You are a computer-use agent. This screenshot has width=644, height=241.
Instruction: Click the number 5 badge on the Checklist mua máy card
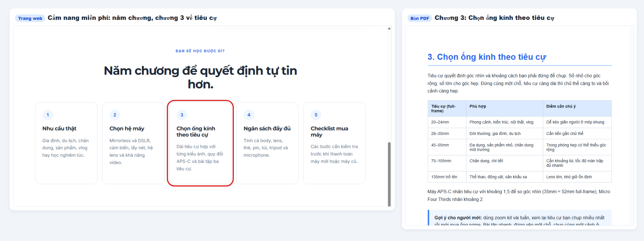316,115
